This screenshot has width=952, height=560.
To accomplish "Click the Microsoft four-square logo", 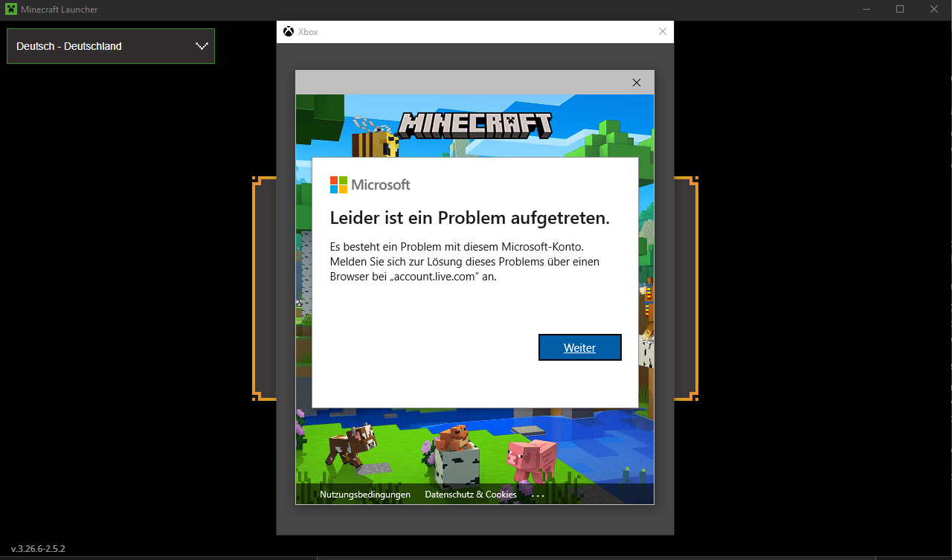I will point(339,184).
